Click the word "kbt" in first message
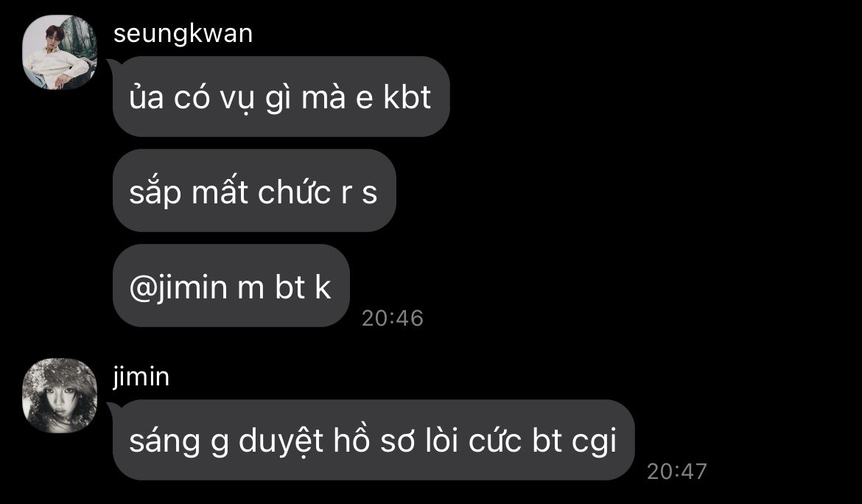The height and width of the screenshot is (504, 862). (x=407, y=97)
